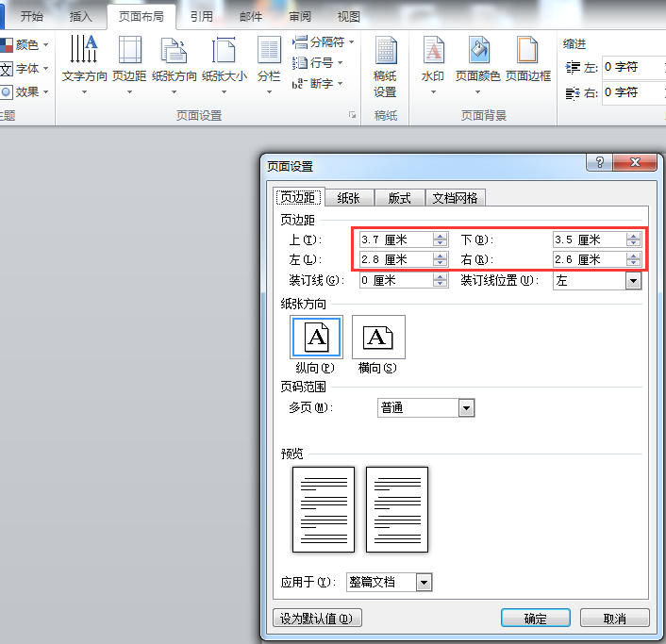Select the 页边距 dialog tab
Viewport: 666px width, 644px height.
click(298, 197)
